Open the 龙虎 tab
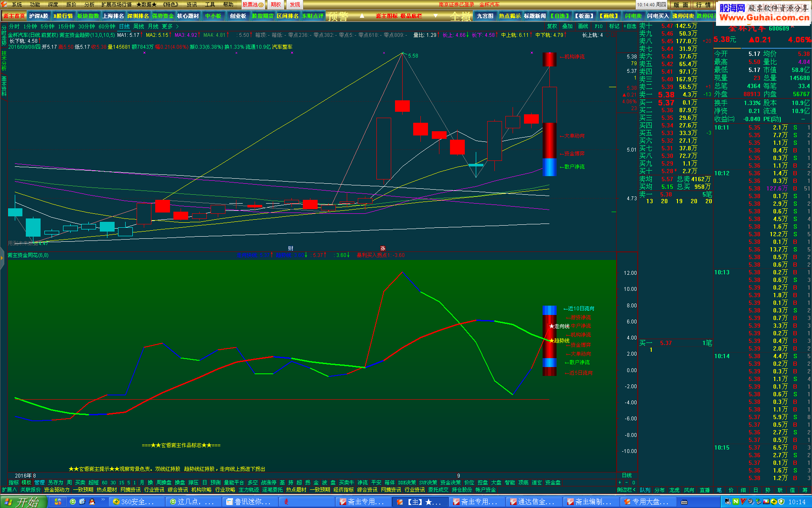 pos(674,490)
